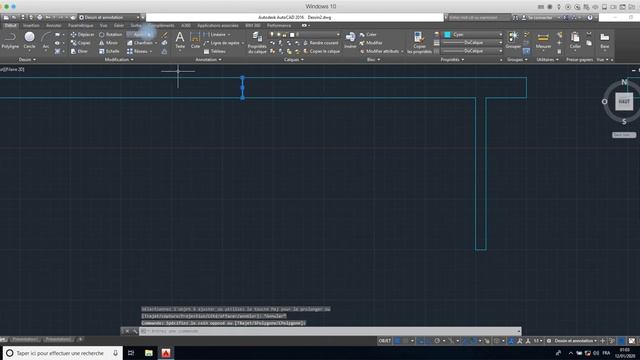The image size is (640, 360).
Task: Select the Texte annotation tool
Action: pyautogui.click(x=180, y=40)
